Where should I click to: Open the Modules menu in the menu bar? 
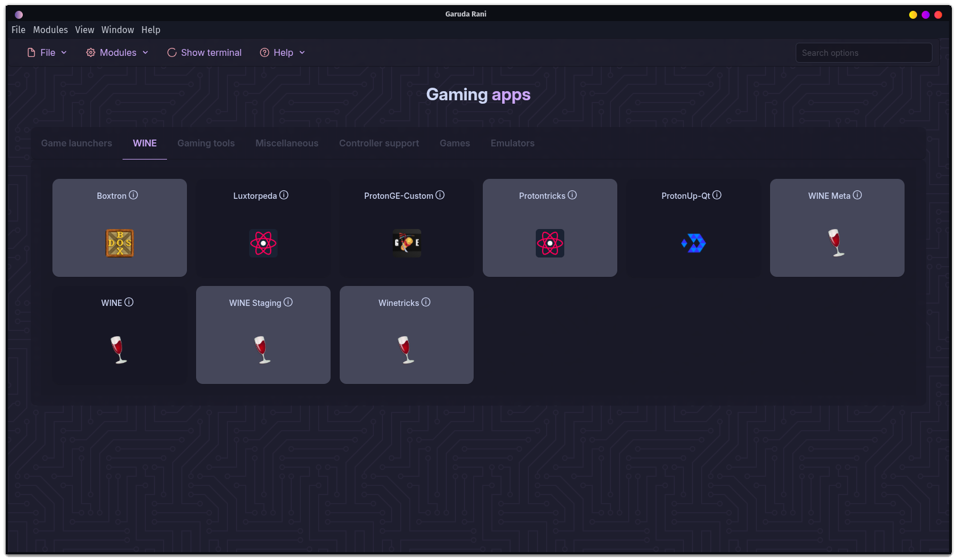(50, 30)
